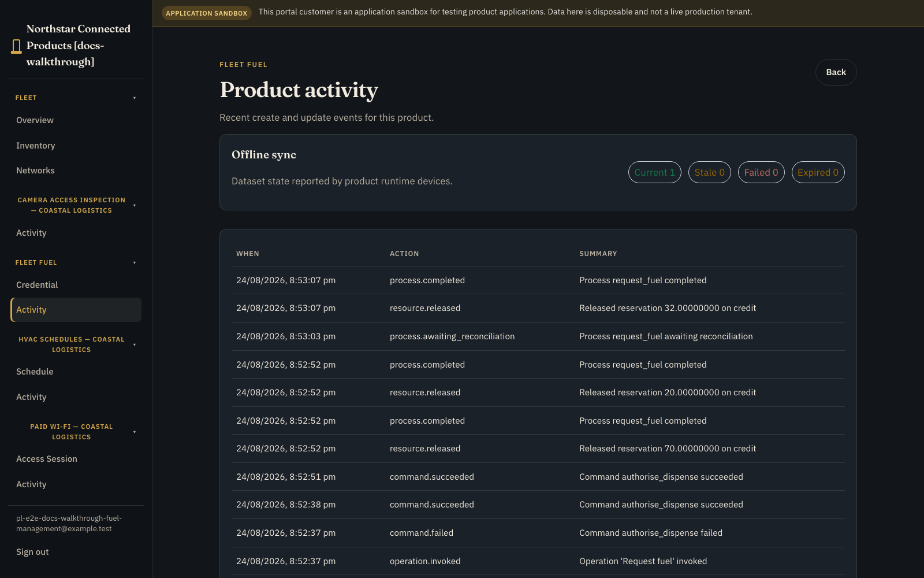
Task: Click 'Released reservation 70.00000000 on credit'
Action: (x=668, y=449)
